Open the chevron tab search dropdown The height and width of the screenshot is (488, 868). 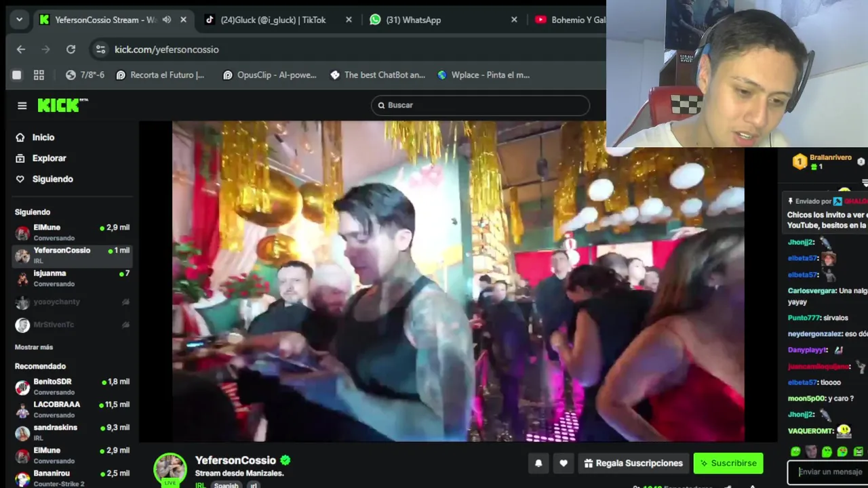click(19, 20)
